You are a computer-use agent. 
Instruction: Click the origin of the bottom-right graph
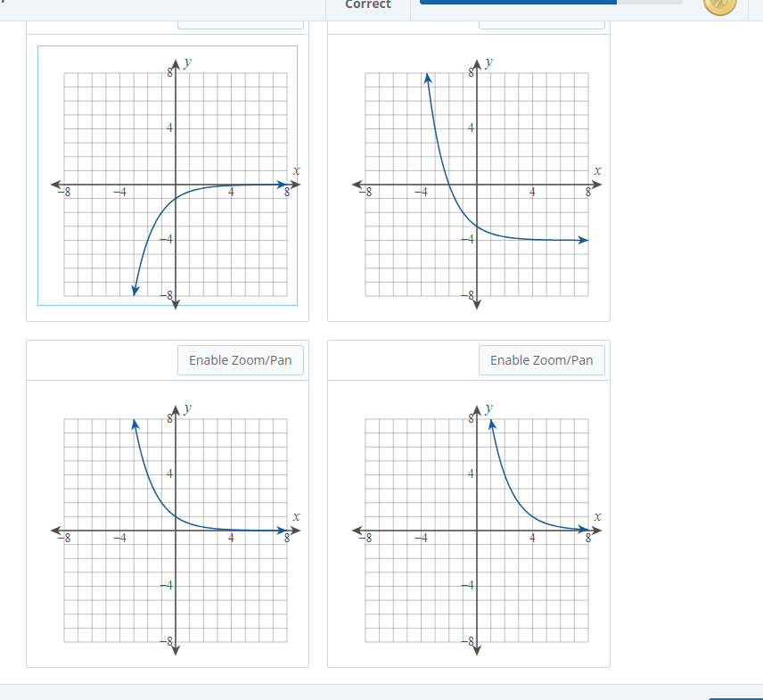[x=477, y=531]
